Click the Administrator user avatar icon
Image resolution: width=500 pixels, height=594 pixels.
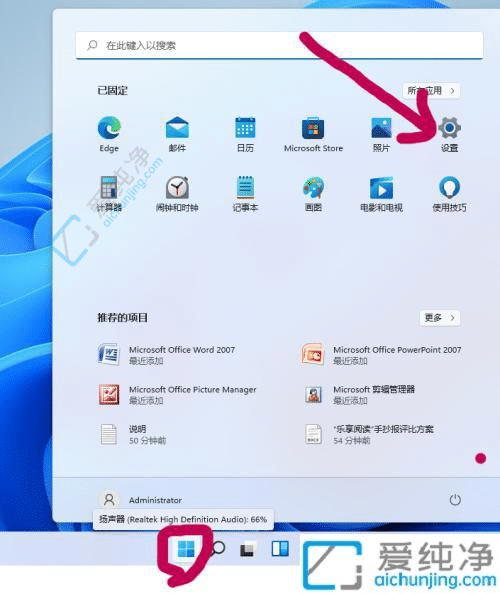[x=109, y=500]
